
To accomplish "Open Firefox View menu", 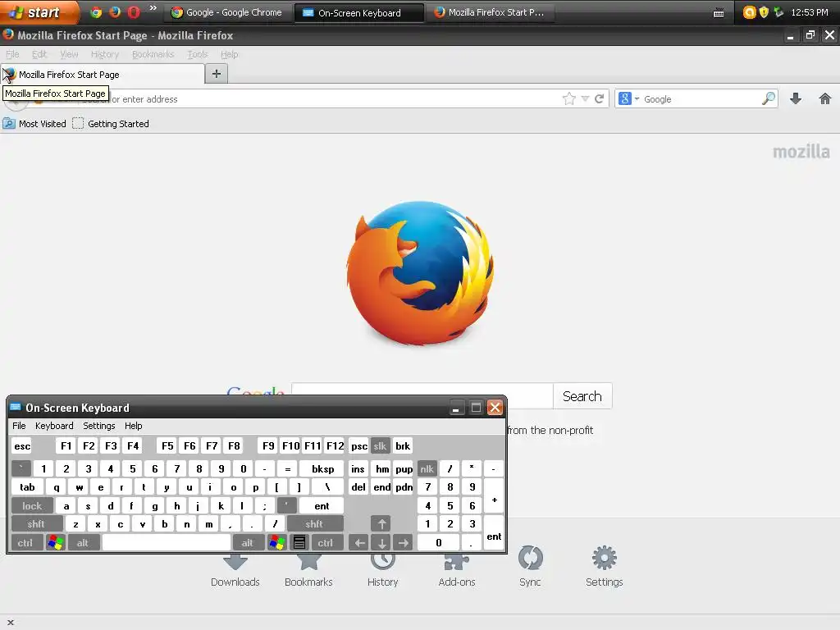I will (69, 54).
